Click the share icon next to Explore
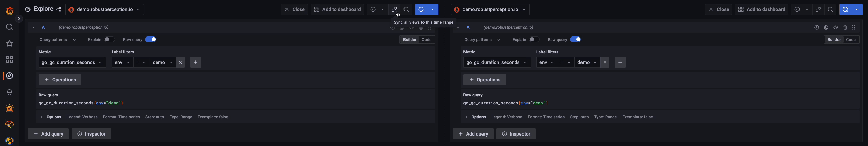 coord(59,9)
